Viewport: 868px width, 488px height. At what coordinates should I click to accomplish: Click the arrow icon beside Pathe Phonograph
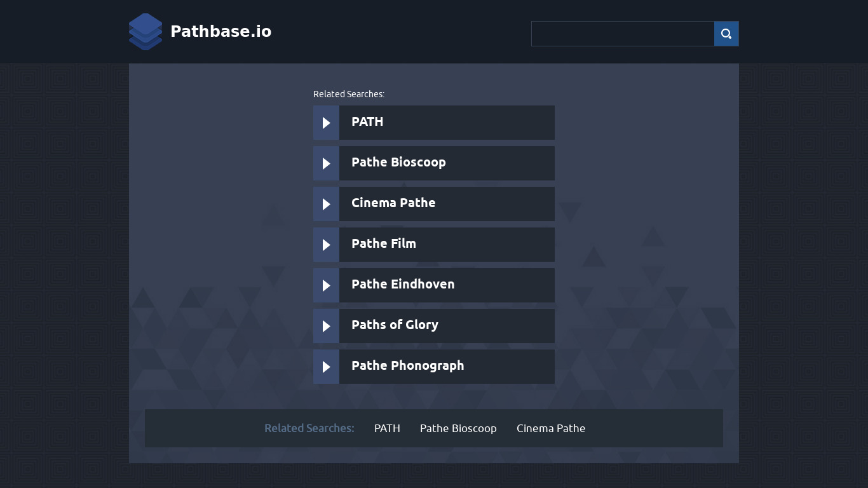pos(326,367)
